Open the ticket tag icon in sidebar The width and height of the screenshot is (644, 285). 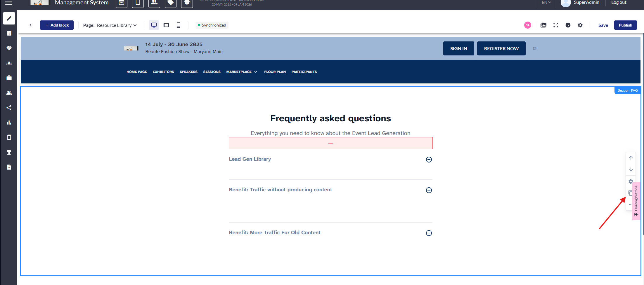9,48
